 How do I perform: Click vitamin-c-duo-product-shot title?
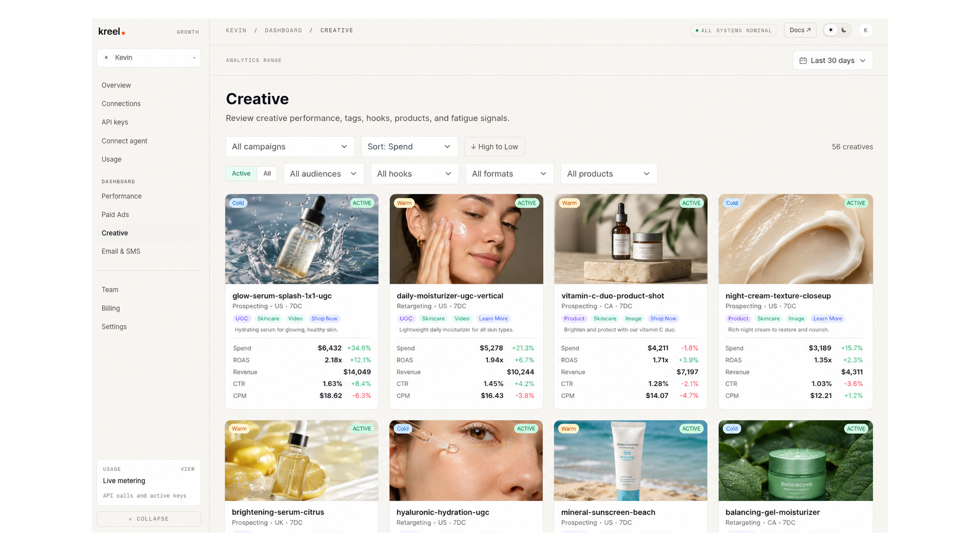click(x=612, y=296)
